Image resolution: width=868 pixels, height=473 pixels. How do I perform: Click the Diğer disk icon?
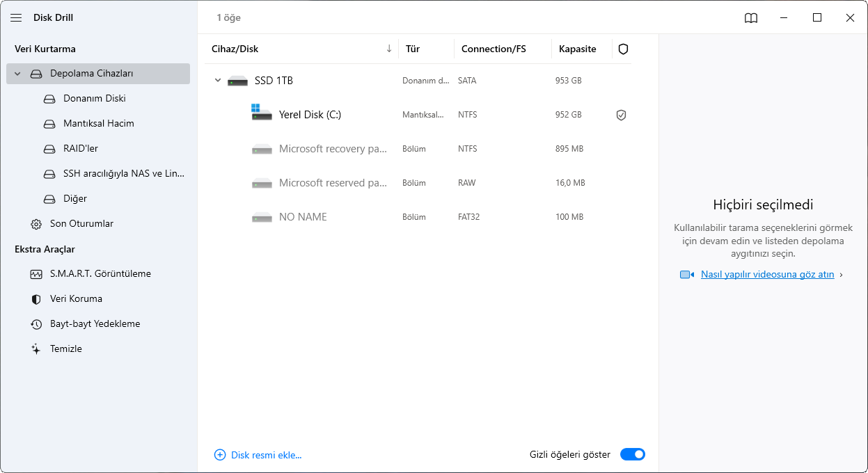click(x=49, y=199)
